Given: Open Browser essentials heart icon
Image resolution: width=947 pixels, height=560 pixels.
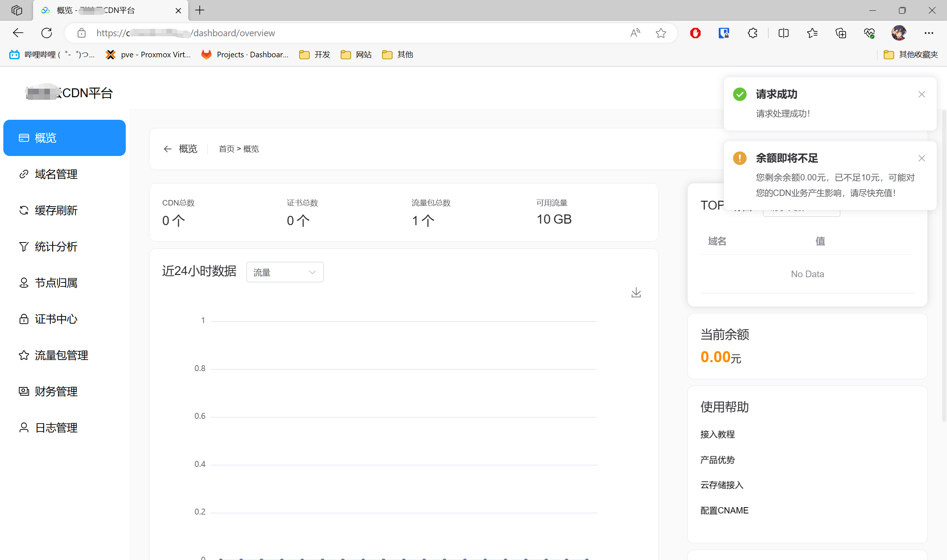Looking at the screenshot, I should tap(869, 33).
